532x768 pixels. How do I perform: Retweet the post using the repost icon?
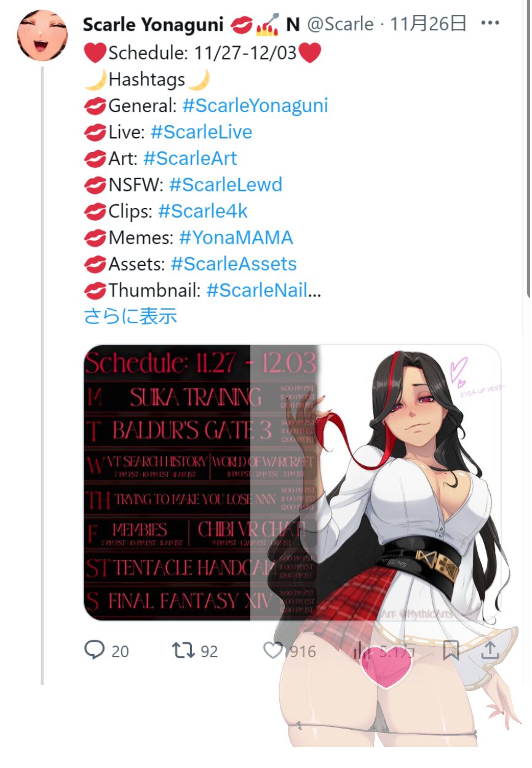183,650
